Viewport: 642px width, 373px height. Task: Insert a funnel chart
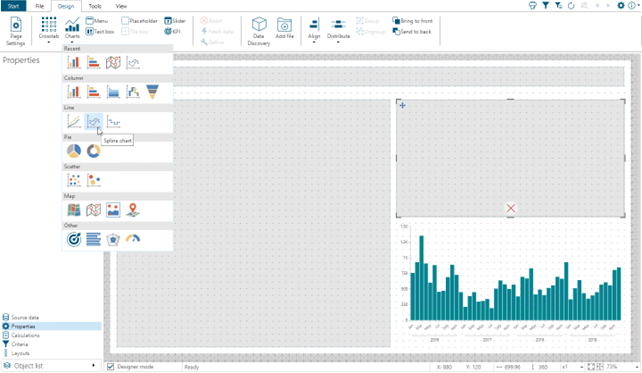[x=152, y=92]
